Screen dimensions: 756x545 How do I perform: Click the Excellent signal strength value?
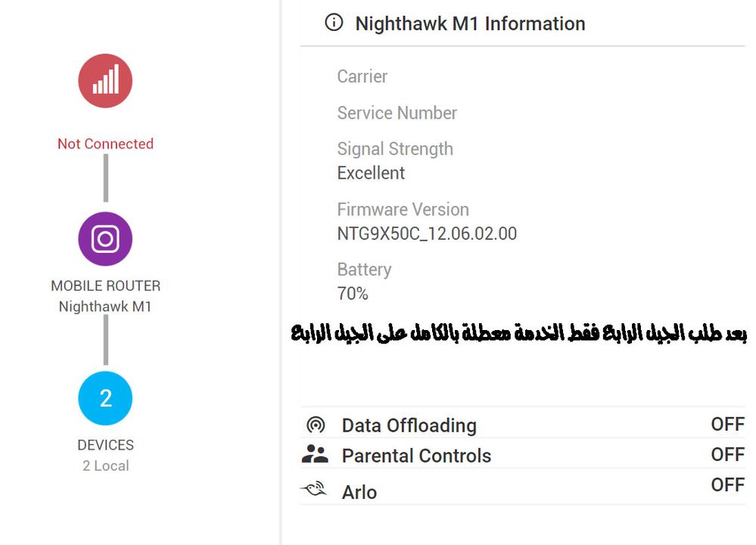pyautogui.click(x=371, y=173)
